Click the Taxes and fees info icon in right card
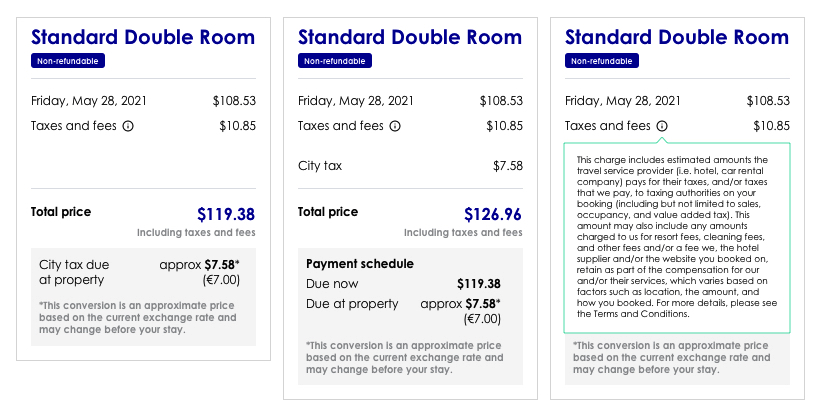The image size is (821, 416). [662, 126]
